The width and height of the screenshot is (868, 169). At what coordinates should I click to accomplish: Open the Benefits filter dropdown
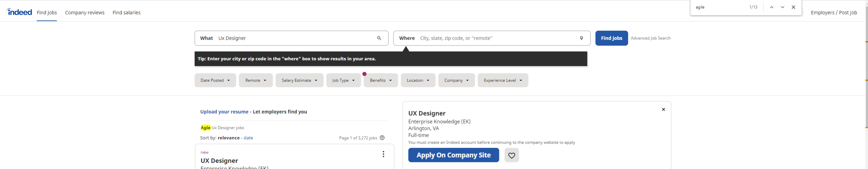click(381, 80)
